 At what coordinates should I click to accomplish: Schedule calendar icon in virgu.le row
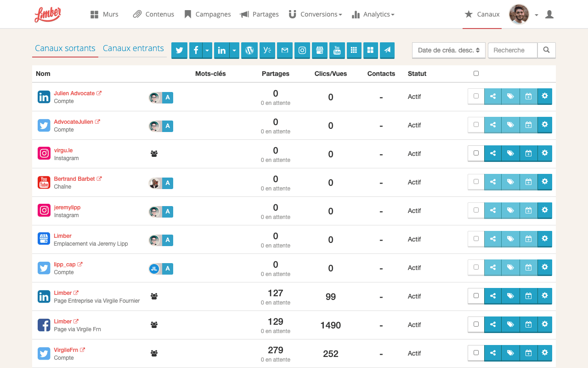[x=528, y=154]
